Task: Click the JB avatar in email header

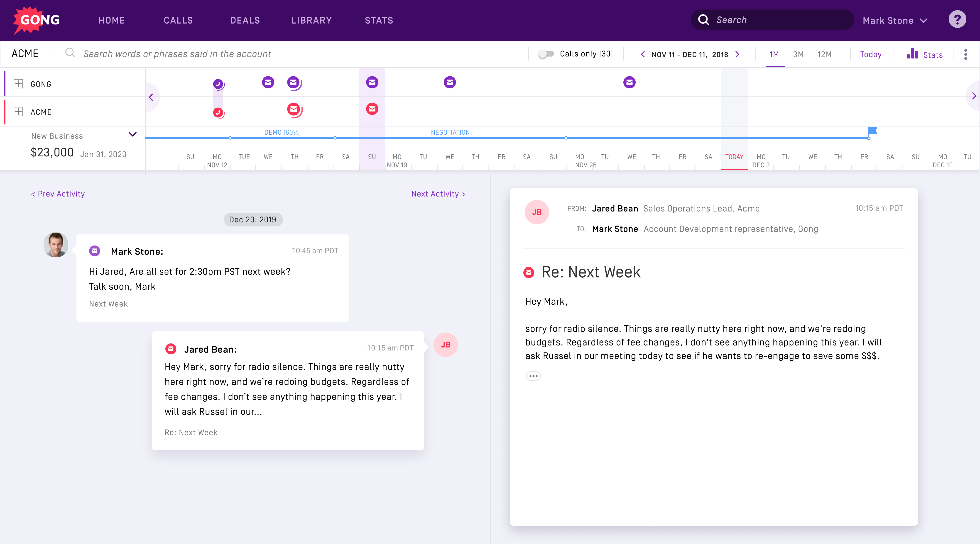Action: [537, 212]
